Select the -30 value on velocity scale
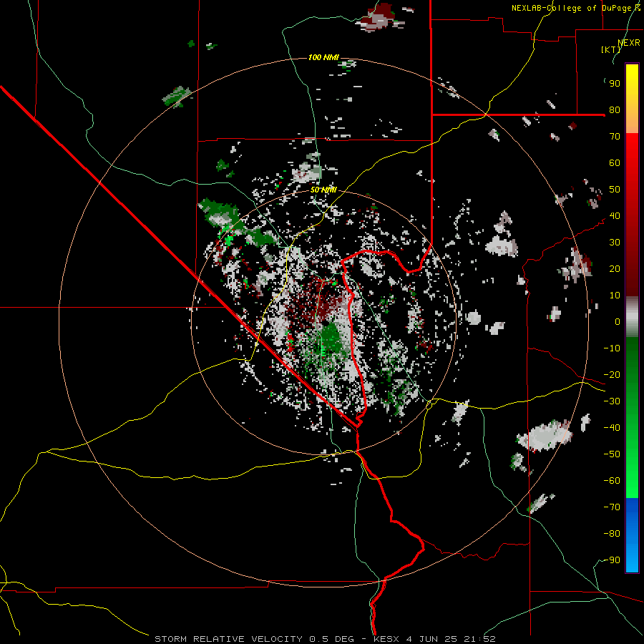Viewport: 644px width, 644px height. tap(612, 401)
